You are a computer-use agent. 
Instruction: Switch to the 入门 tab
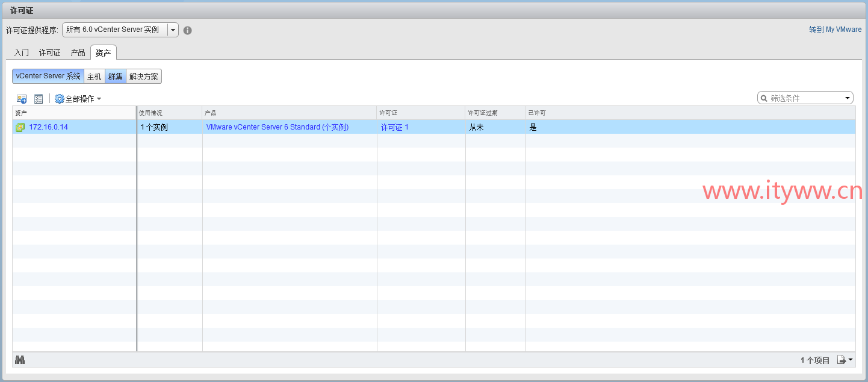pyautogui.click(x=22, y=52)
